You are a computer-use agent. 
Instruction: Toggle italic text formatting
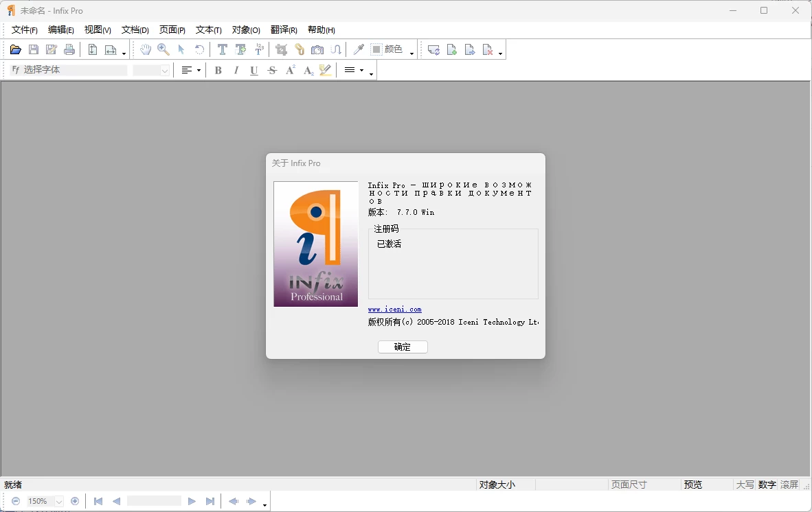click(236, 70)
